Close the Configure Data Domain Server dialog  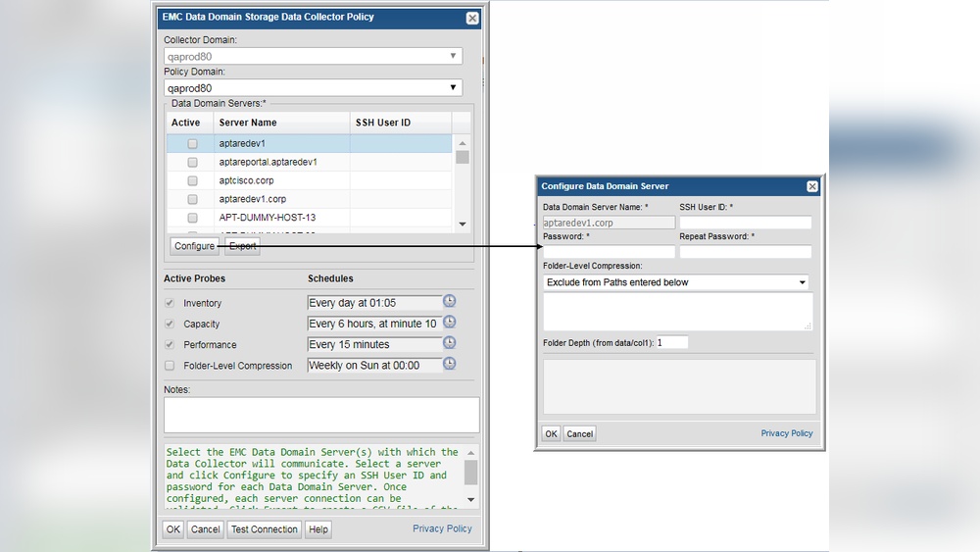(x=811, y=186)
